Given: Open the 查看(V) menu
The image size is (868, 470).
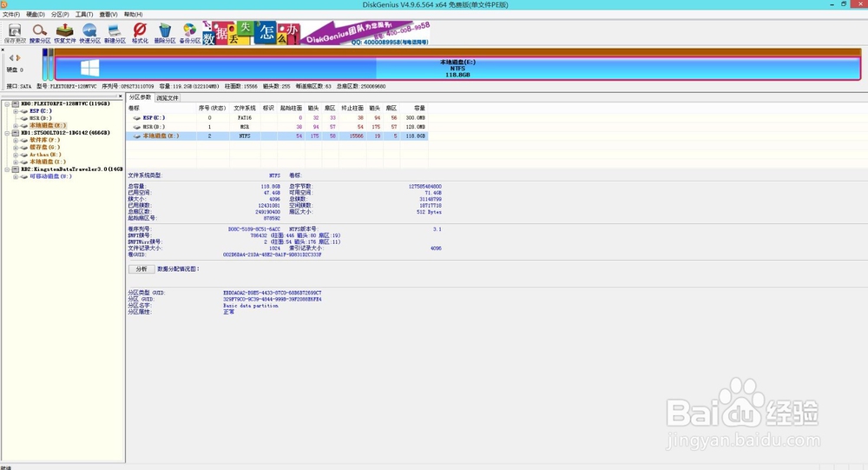Looking at the screenshot, I should pos(108,15).
